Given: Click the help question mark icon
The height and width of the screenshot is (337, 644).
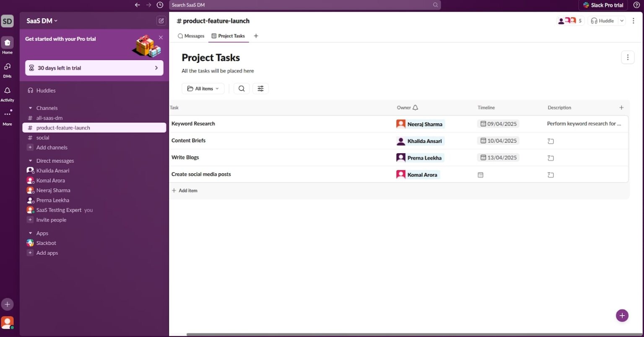Looking at the screenshot, I should pos(636,5).
